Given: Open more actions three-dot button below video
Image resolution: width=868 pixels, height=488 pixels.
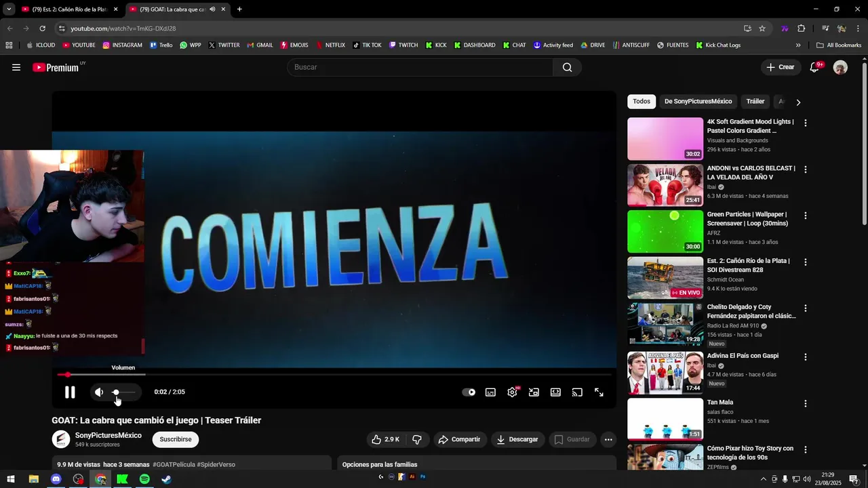Looking at the screenshot, I should pyautogui.click(x=608, y=439).
